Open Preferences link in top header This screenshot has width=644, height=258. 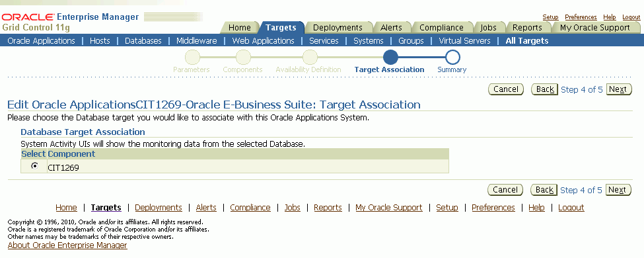581,17
